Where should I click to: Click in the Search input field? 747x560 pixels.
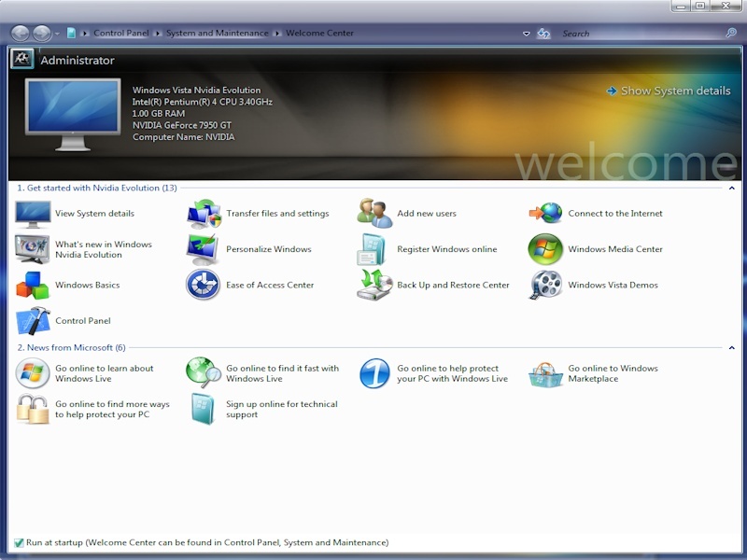pos(641,34)
